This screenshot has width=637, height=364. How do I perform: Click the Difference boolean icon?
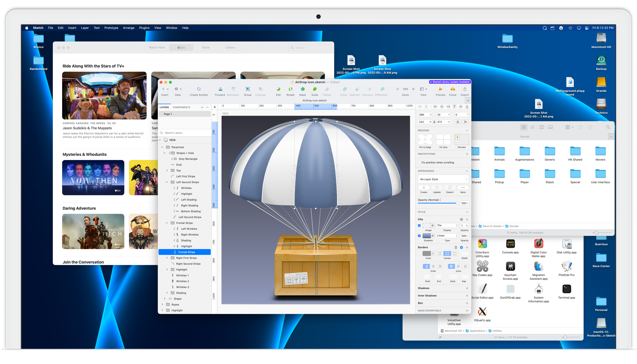tap(382, 89)
